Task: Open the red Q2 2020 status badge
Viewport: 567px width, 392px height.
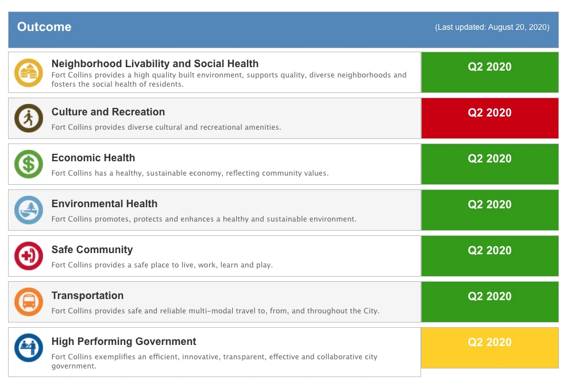Action: click(489, 112)
